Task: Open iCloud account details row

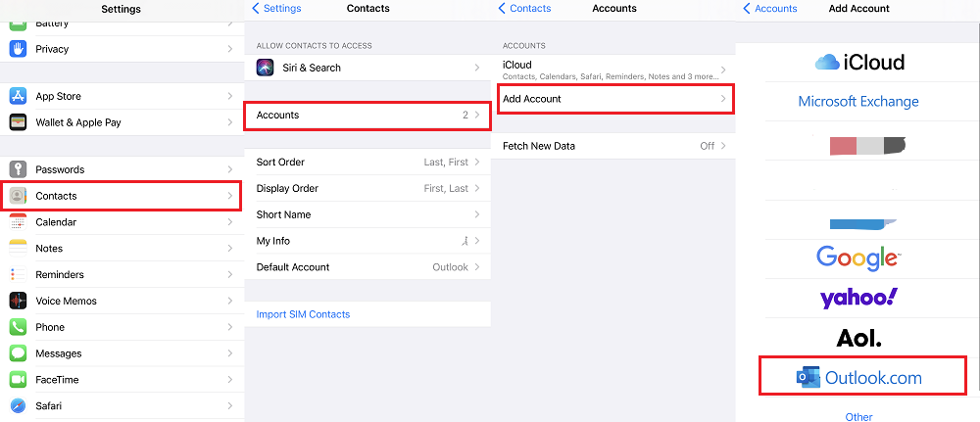Action: [x=612, y=70]
